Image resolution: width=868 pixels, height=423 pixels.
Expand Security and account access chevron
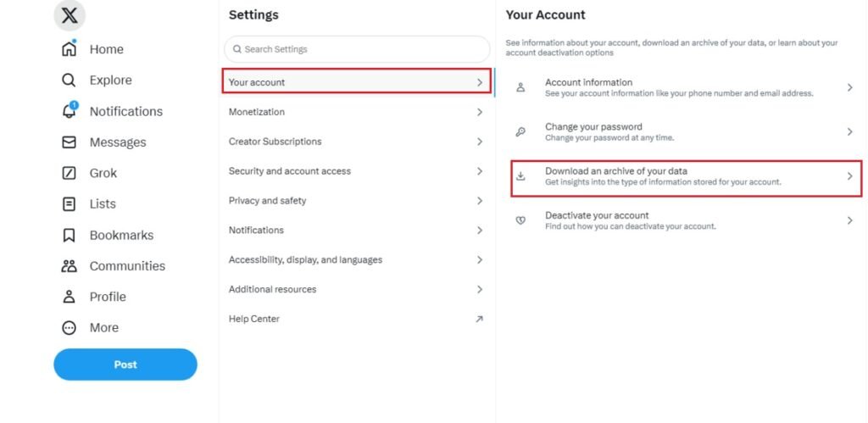[479, 171]
